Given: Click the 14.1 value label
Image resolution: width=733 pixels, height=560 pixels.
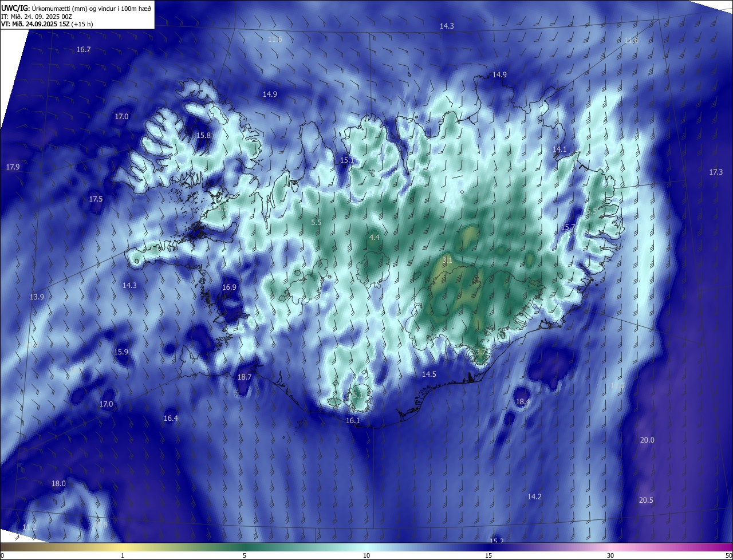Looking at the screenshot, I should pos(559,149).
